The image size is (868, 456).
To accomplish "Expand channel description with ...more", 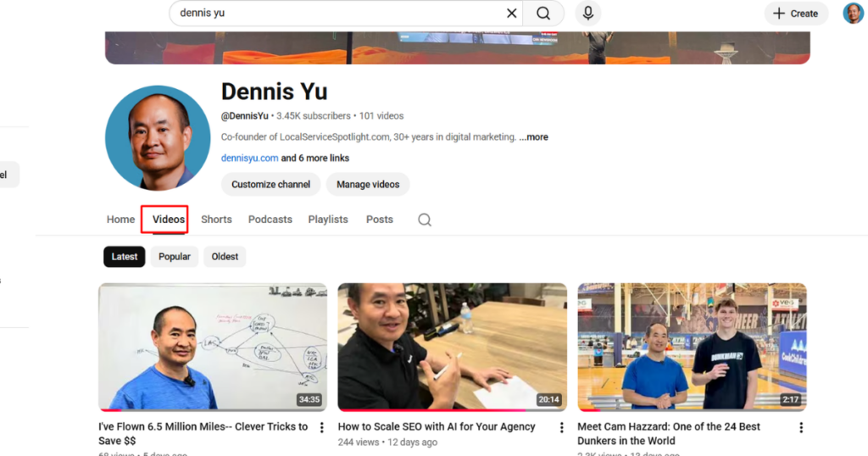I will point(534,137).
